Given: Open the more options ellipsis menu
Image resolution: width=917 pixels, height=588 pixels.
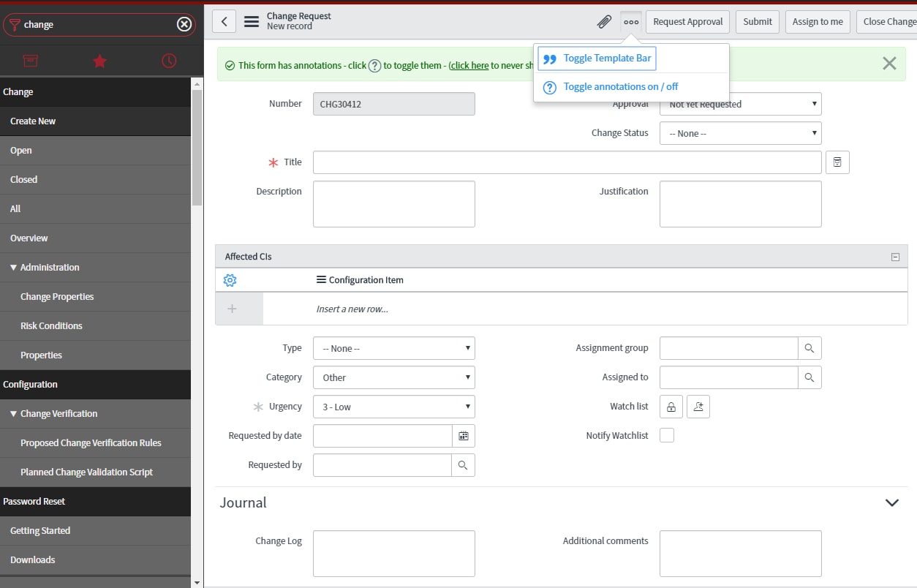Looking at the screenshot, I should coord(630,21).
